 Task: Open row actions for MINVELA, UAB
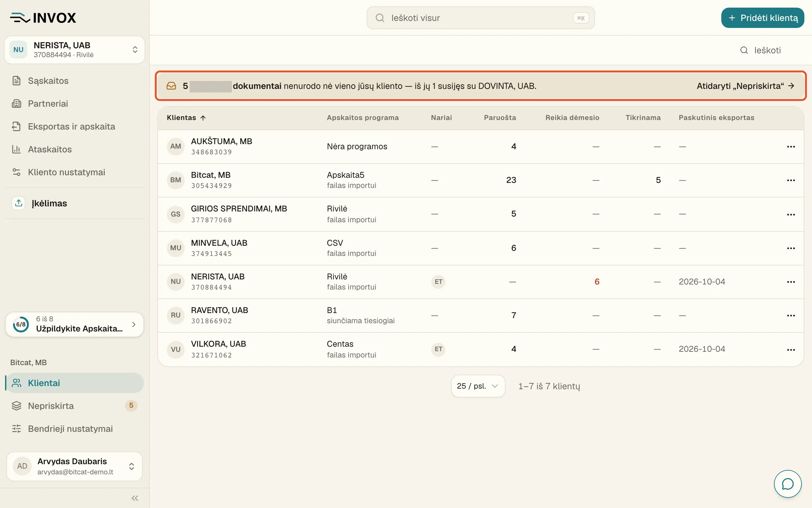[x=791, y=248]
